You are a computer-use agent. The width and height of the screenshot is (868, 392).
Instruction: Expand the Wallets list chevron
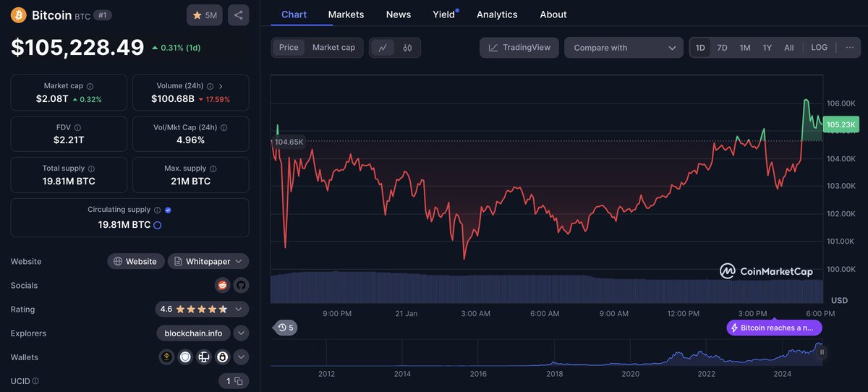pyautogui.click(x=242, y=357)
